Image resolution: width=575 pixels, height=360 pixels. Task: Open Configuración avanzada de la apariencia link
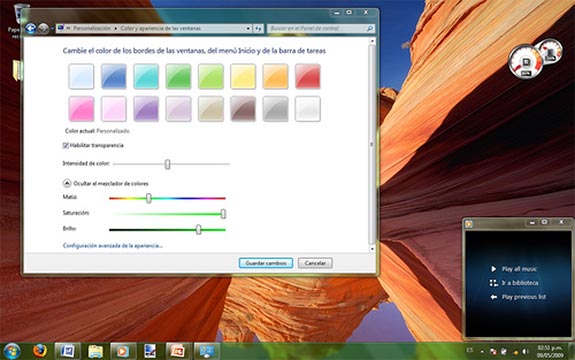point(113,246)
